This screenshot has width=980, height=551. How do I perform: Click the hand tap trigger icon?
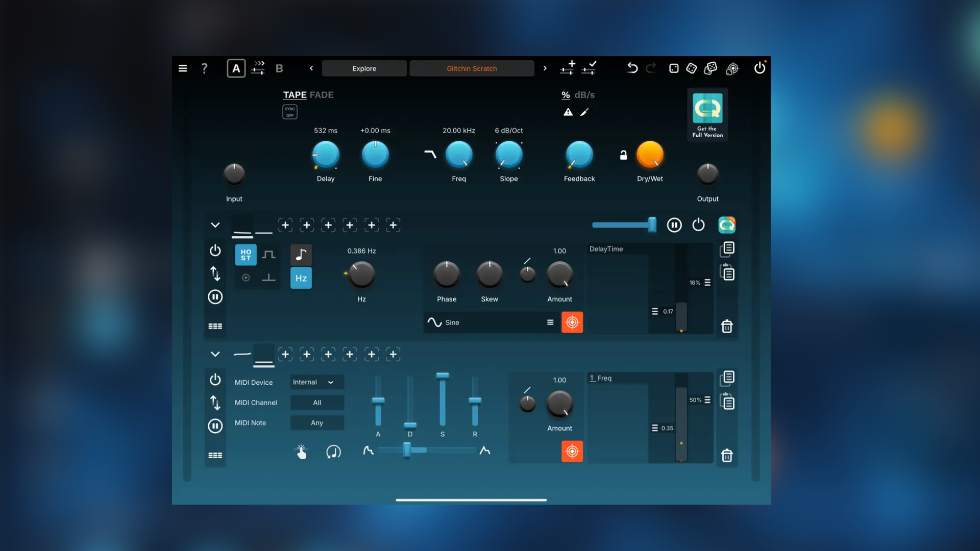301,452
